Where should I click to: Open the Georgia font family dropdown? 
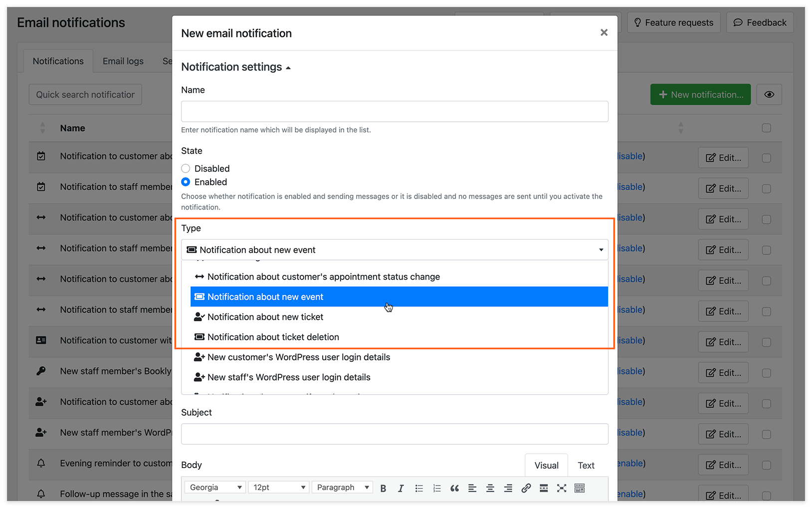[215, 487]
